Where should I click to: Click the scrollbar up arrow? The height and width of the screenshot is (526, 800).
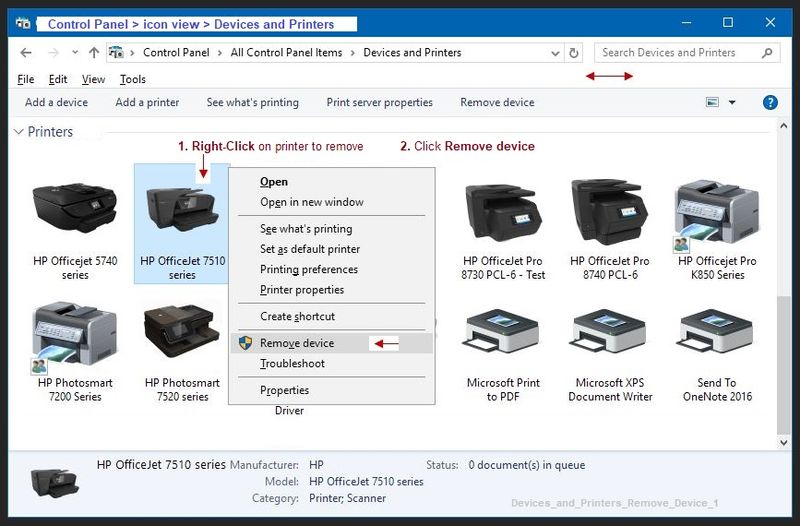(x=784, y=126)
